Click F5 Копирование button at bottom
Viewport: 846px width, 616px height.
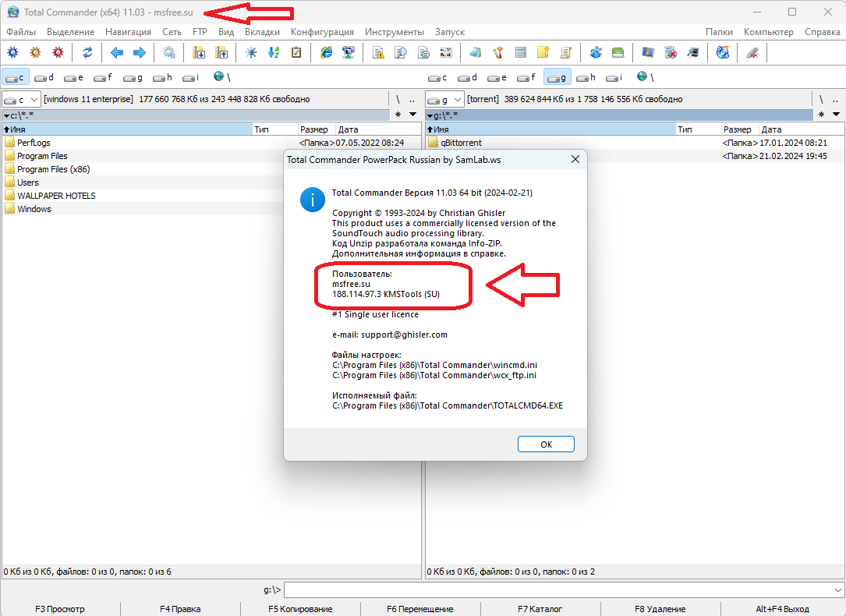point(300,609)
